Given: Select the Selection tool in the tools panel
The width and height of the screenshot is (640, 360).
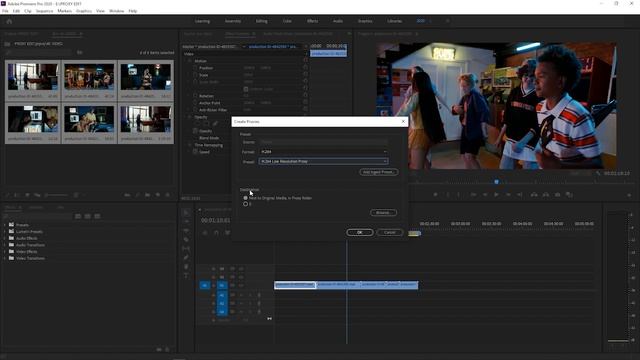Looking at the screenshot, I should point(186,212).
